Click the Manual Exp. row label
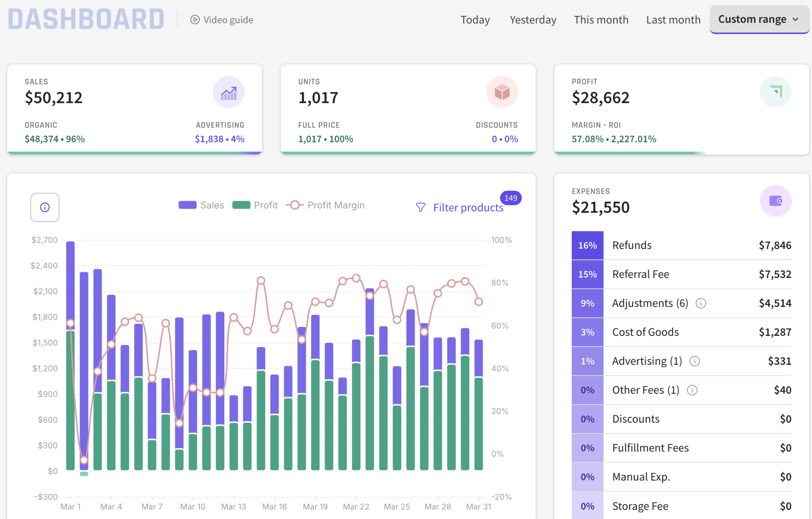The image size is (812, 519). click(x=641, y=477)
